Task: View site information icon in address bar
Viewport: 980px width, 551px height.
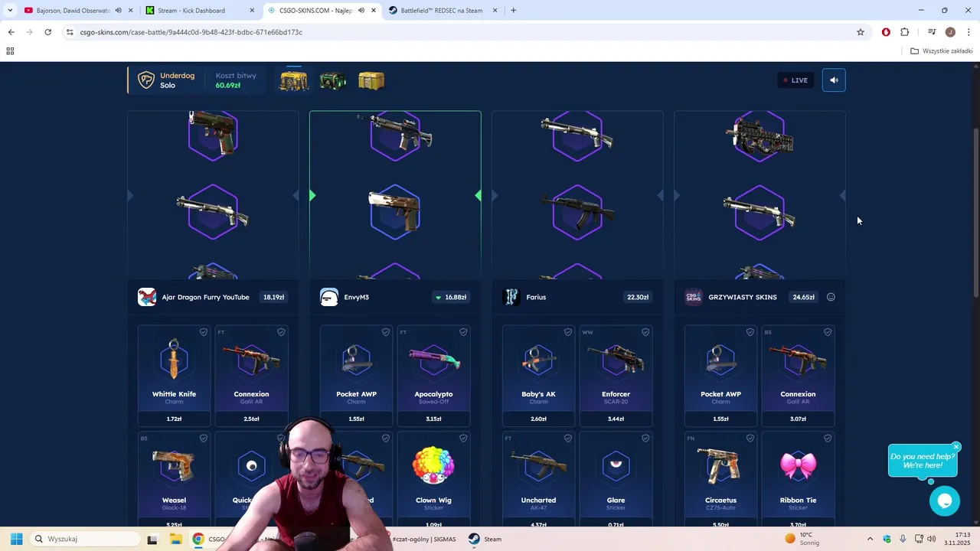Action: pyautogui.click(x=70, y=32)
